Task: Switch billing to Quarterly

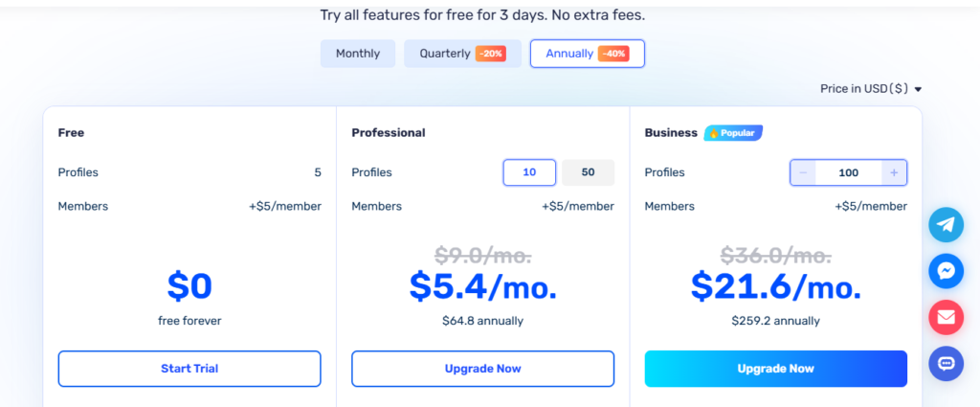Action: pyautogui.click(x=462, y=54)
